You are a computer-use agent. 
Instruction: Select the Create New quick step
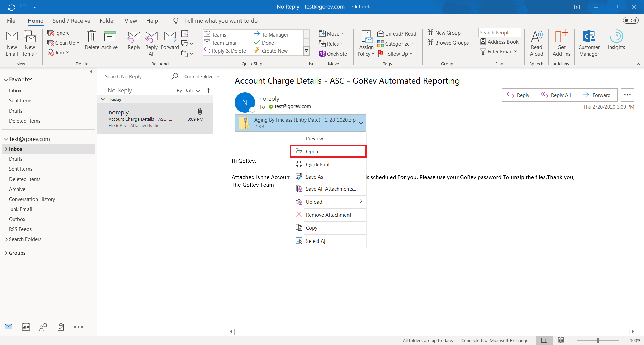271,51
